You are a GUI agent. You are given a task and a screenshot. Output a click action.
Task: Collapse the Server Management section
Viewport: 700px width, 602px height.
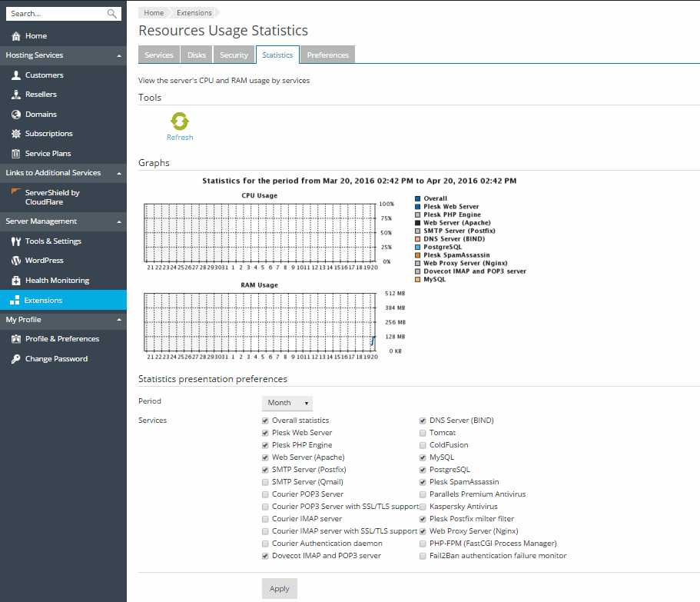(x=118, y=222)
